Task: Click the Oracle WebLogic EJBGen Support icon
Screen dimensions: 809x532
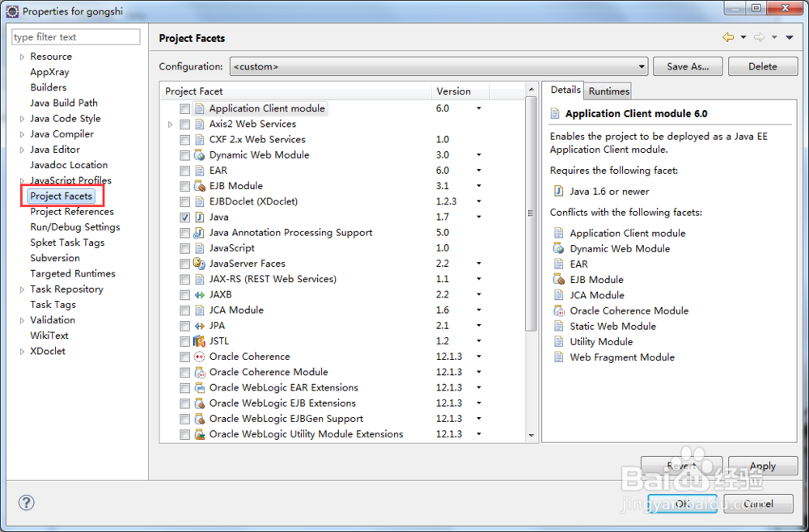Action: click(x=199, y=419)
